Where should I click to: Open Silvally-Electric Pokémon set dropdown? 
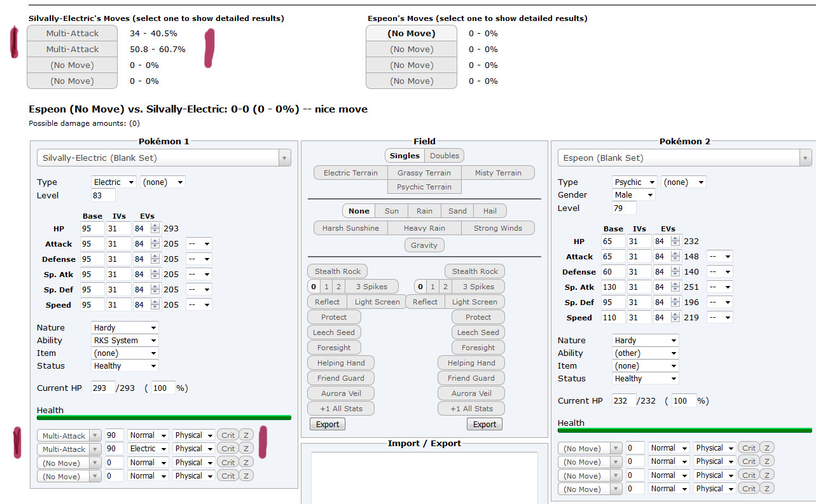coord(163,158)
